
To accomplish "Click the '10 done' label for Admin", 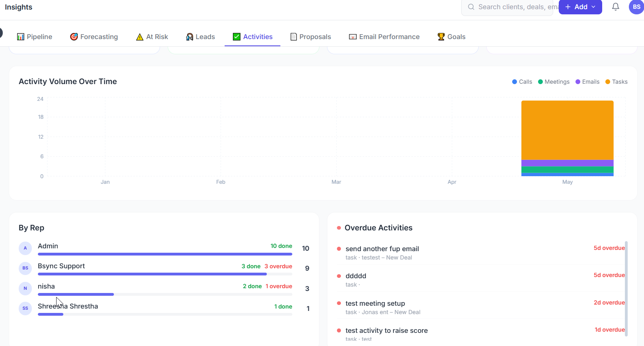I will click(281, 246).
